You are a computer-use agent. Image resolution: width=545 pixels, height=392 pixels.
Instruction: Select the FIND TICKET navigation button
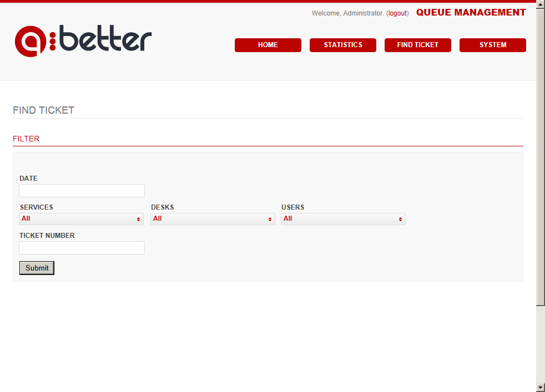pyautogui.click(x=417, y=45)
